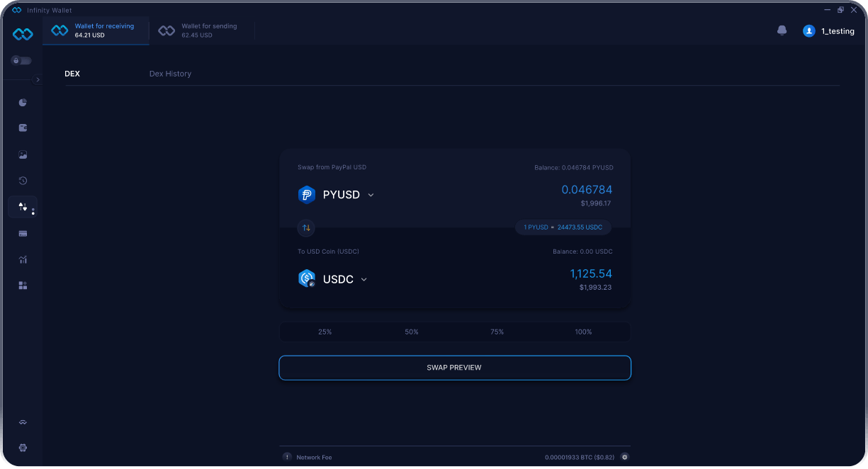Screen dimensions: 868x469
Task: Open the Dex History tab
Action: (x=170, y=74)
